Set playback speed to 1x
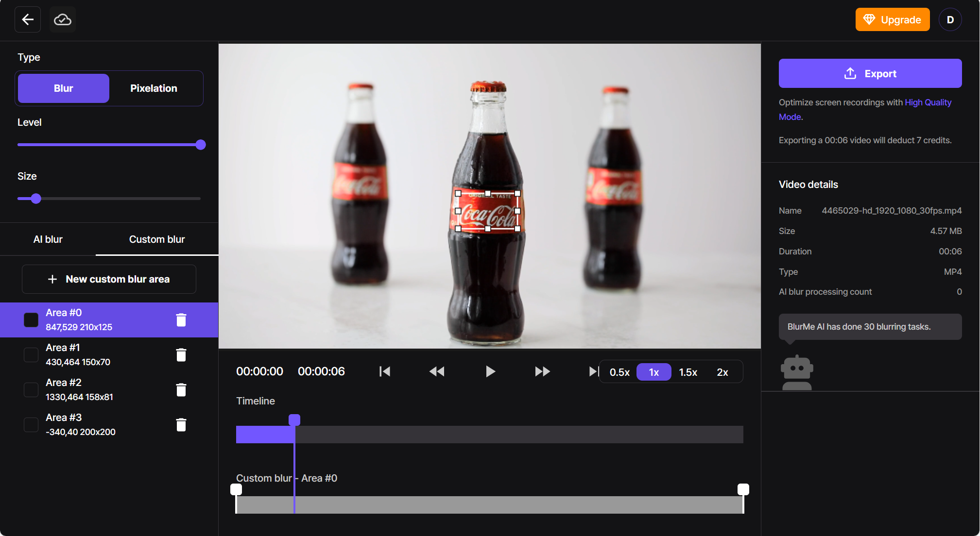 [654, 372]
